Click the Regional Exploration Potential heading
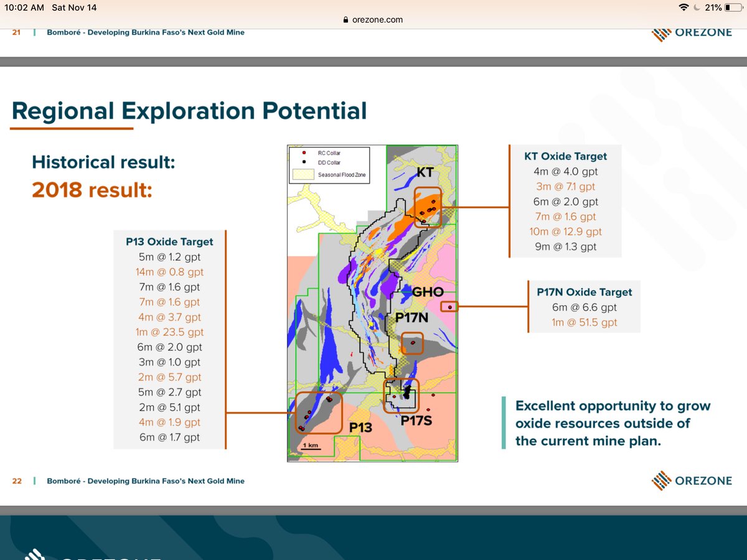This screenshot has height=560, width=747. [x=190, y=111]
